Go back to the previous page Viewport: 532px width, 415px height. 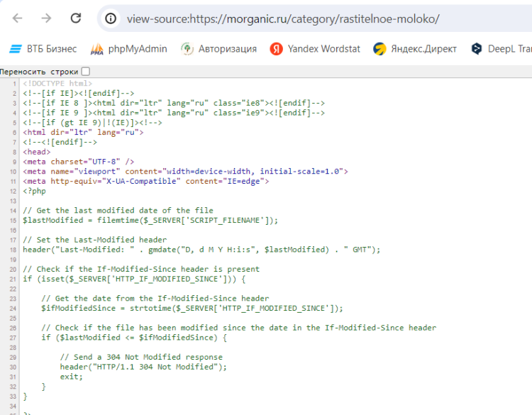[x=18, y=18]
